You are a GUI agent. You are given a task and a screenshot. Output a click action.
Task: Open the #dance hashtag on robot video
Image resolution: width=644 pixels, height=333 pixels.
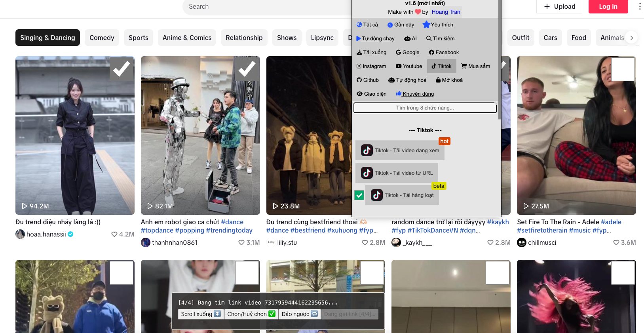[x=232, y=222]
